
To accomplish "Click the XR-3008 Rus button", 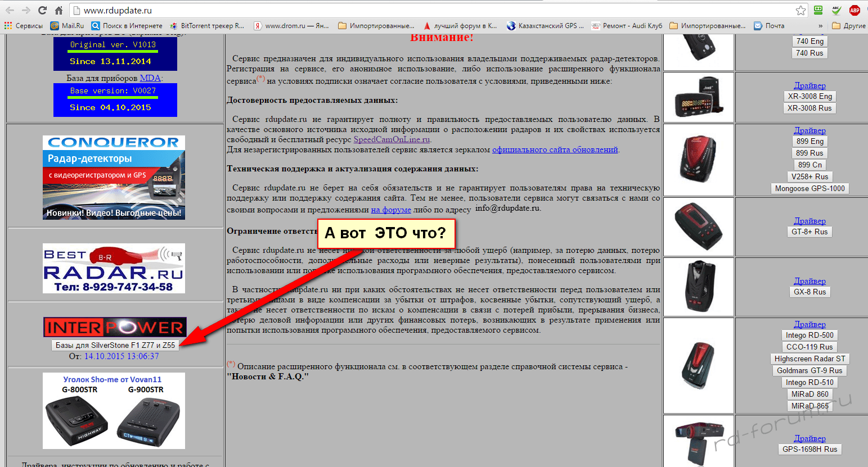I will click(809, 108).
